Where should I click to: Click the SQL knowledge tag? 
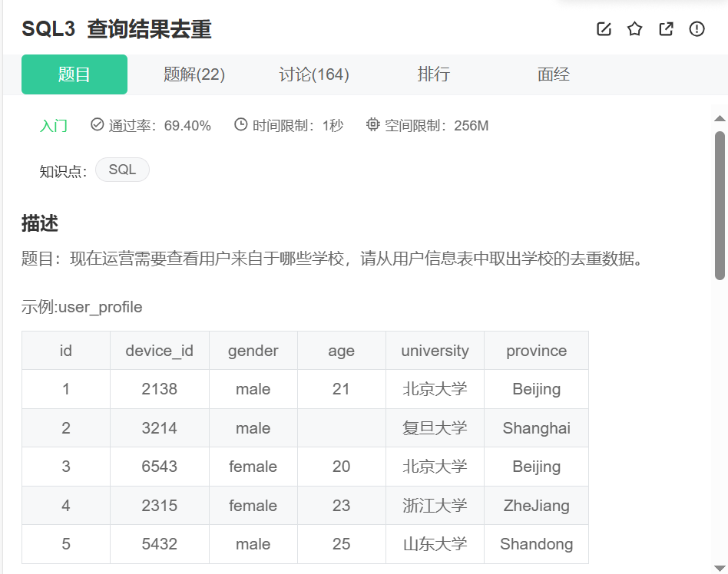122,170
